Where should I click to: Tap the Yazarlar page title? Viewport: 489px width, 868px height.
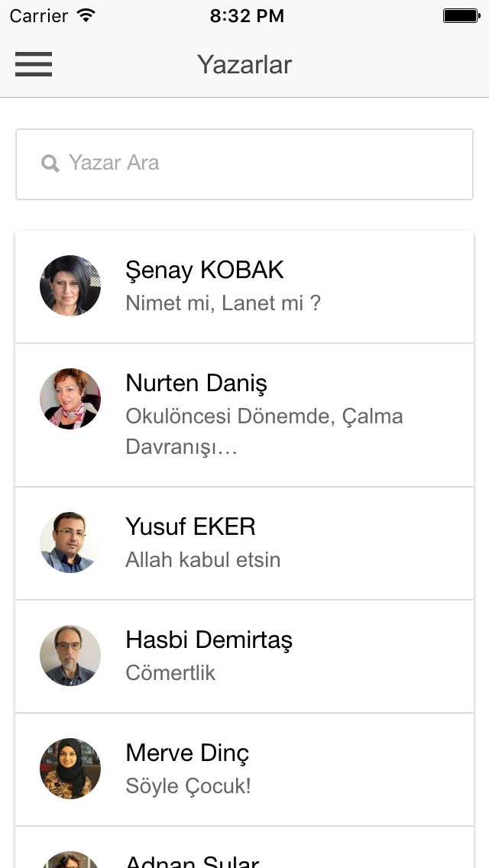pyautogui.click(x=244, y=64)
